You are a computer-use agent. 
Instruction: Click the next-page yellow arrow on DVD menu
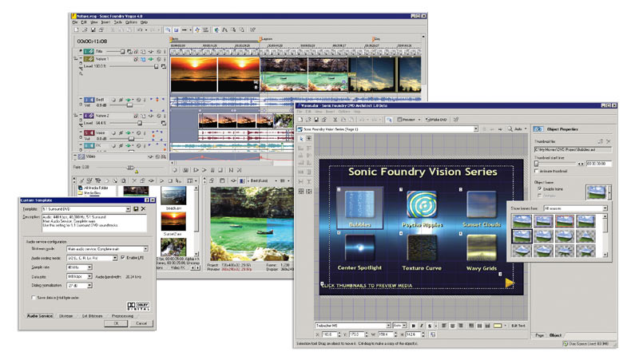click(510, 282)
